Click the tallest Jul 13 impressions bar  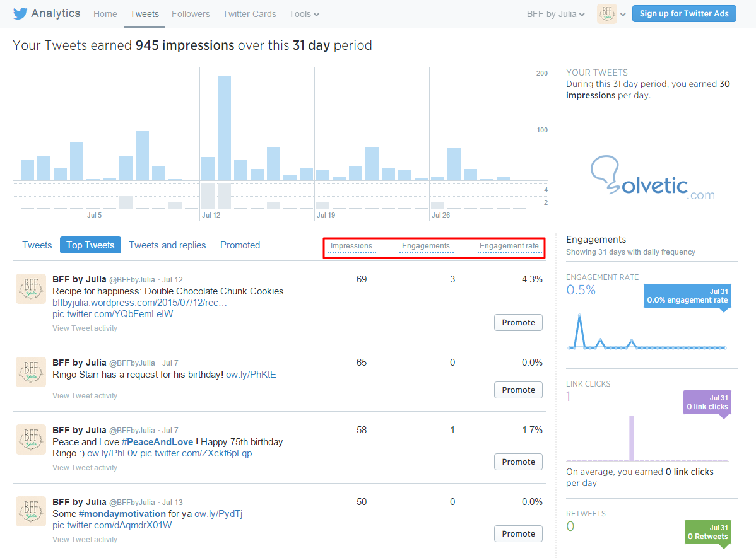[x=224, y=128]
